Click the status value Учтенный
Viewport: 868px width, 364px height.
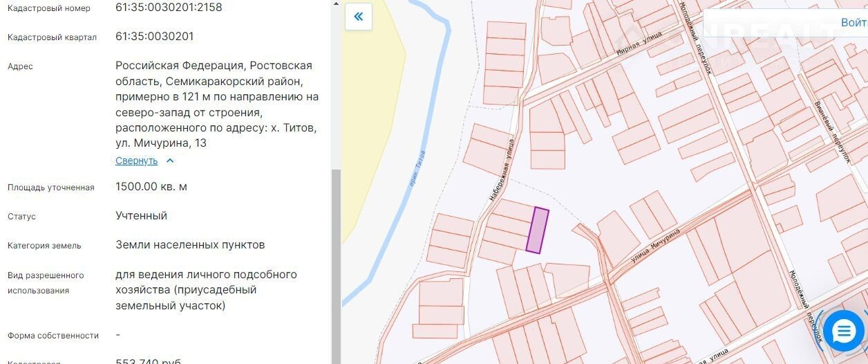click(141, 216)
